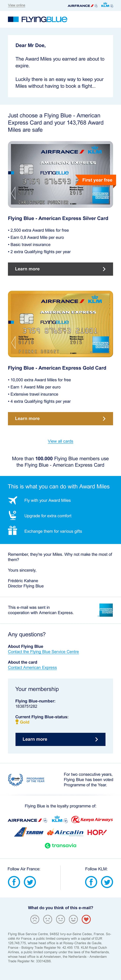Screen dimensions: 121x980
Task: Follow the View all cards link
Action: pyautogui.click(x=60, y=441)
